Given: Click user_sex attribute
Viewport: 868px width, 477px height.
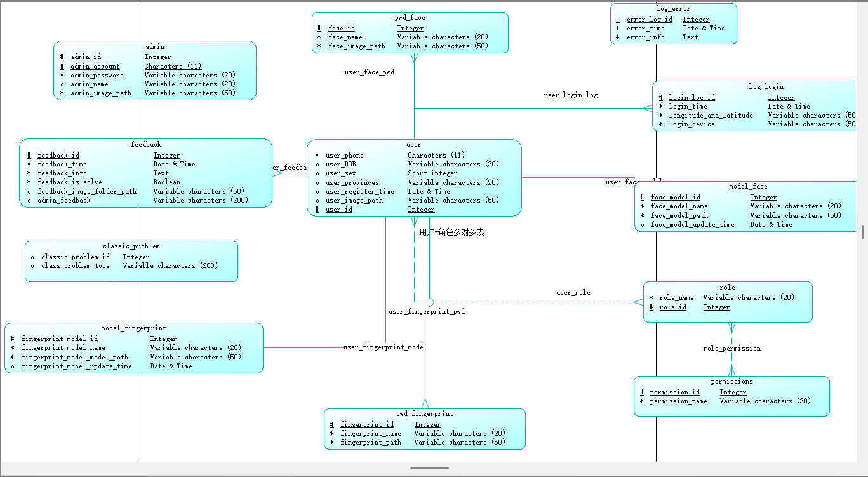Looking at the screenshot, I should [x=341, y=173].
